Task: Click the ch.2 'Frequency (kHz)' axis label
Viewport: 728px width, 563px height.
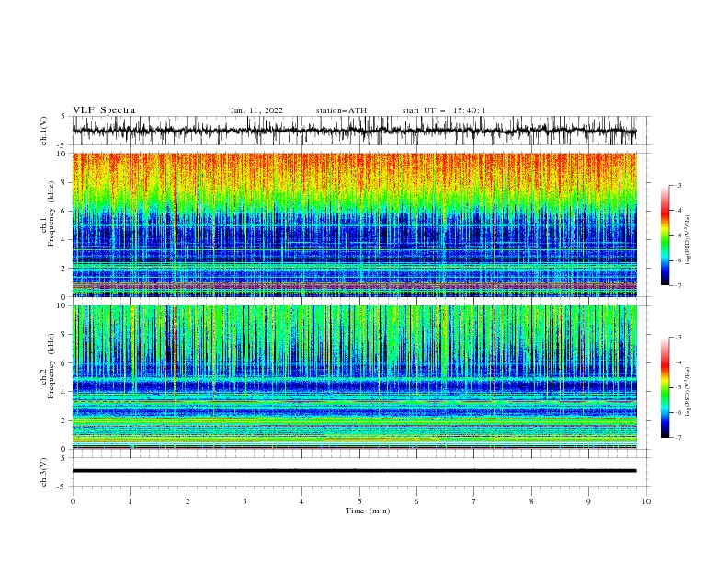Action: coord(51,366)
